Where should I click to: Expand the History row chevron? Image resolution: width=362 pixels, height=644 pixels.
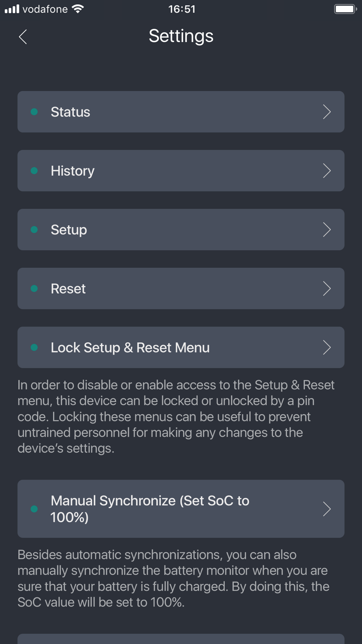(x=327, y=171)
